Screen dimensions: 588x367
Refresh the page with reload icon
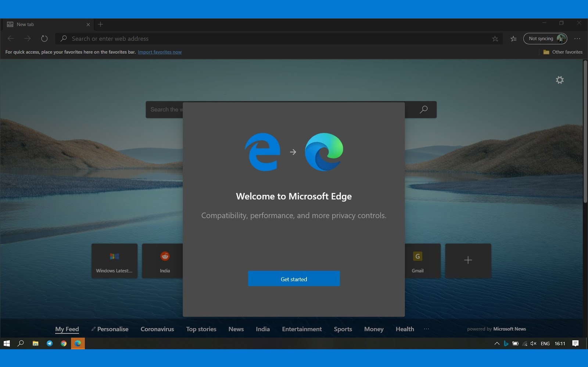click(44, 39)
